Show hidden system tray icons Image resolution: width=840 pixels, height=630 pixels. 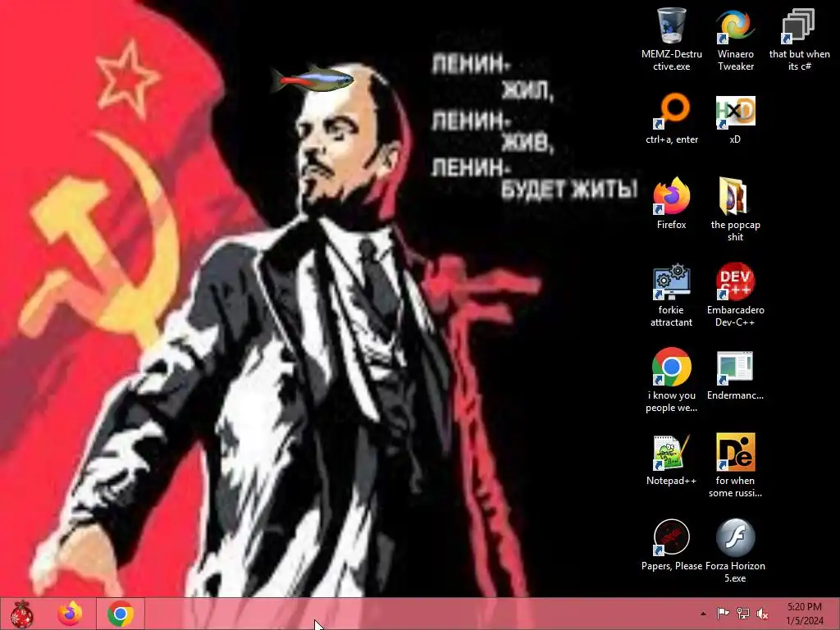point(703,614)
